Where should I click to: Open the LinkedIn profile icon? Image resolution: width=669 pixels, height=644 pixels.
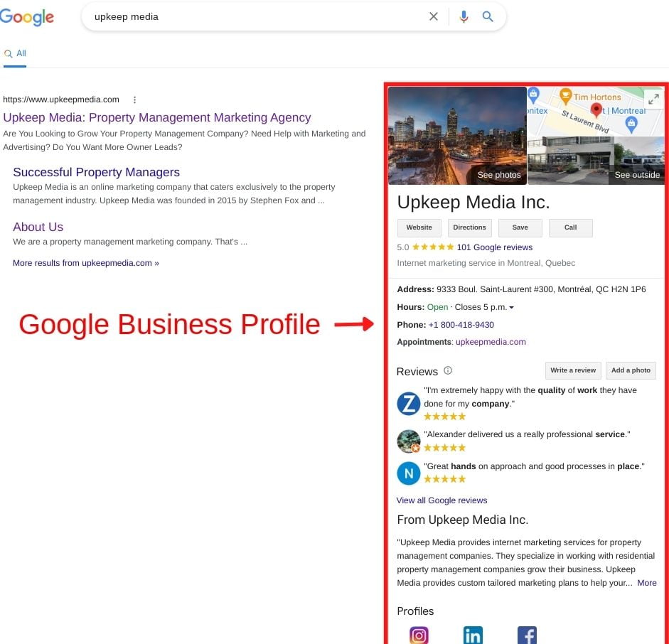(473, 635)
